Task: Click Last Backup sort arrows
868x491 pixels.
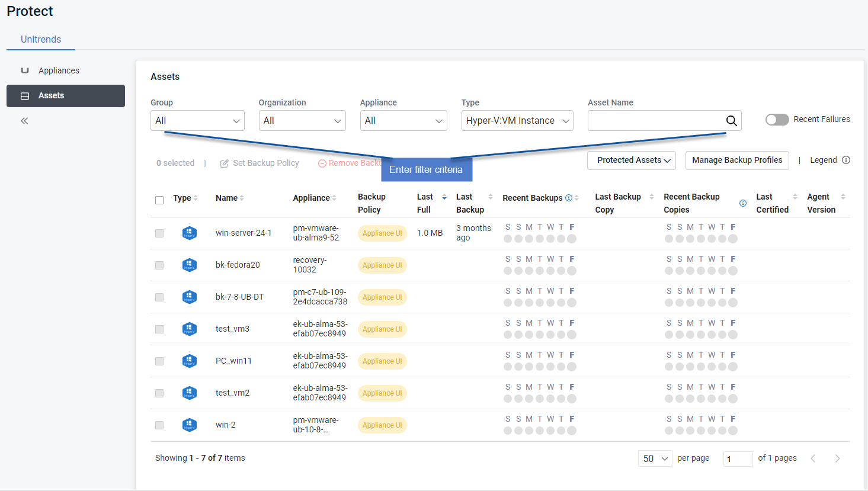Action: point(491,197)
